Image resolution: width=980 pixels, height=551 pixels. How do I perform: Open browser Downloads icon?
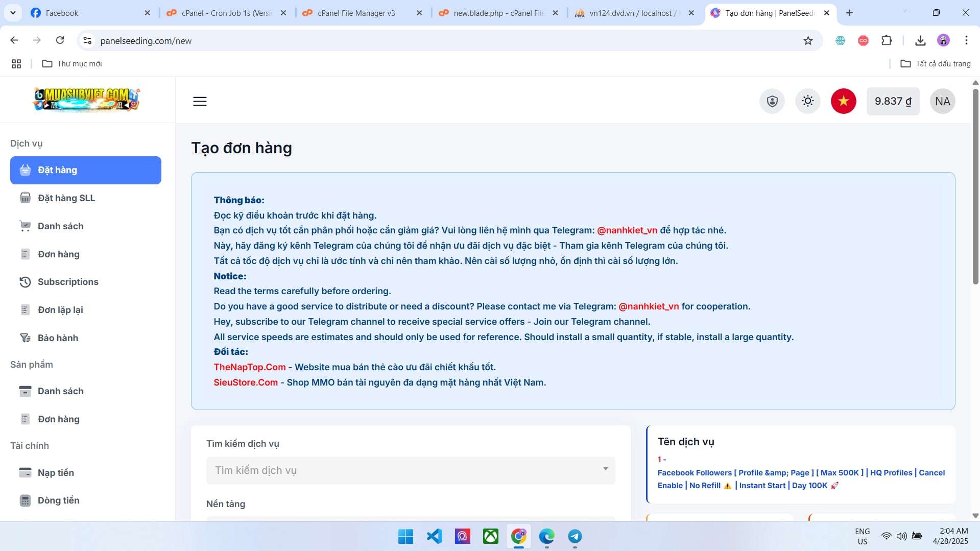(x=920, y=40)
